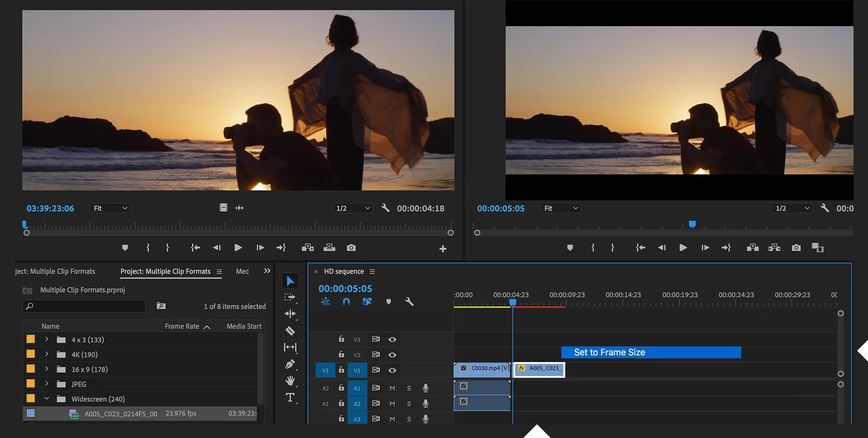Switch to Project: Multiple Clip Formats tab
This screenshot has width=868, height=438.
(x=165, y=272)
